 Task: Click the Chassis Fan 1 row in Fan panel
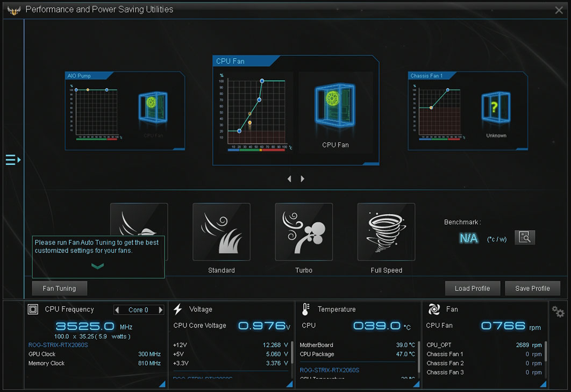484,354
